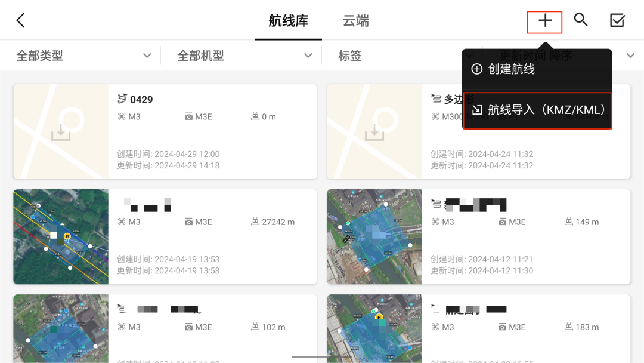Viewport: 644px width, 363px height.
Task: Open the 102 m route map thumbnail
Action: coord(61,328)
